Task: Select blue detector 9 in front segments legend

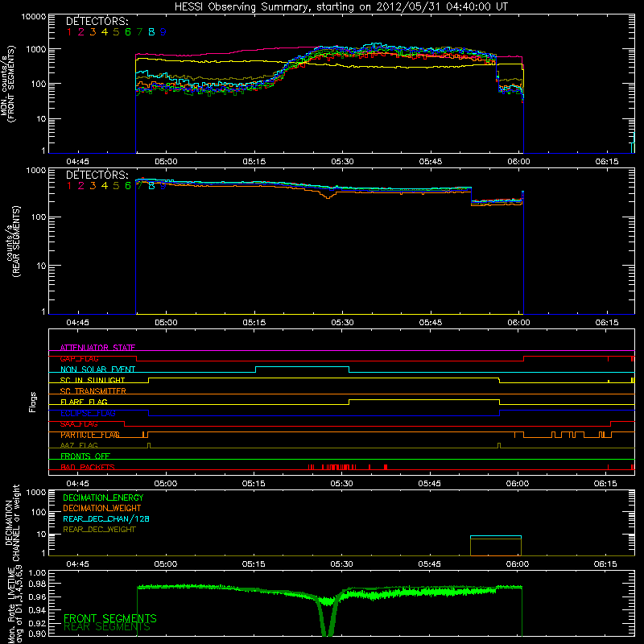Action: pyautogui.click(x=163, y=32)
